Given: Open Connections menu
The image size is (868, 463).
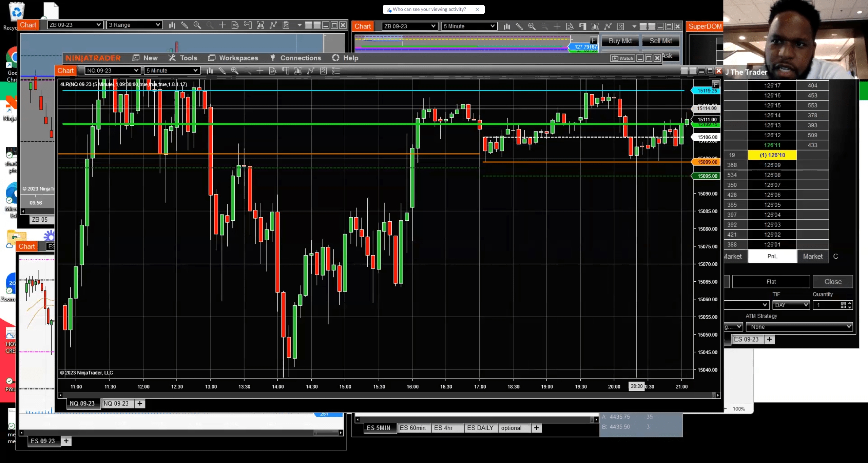Looking at the screenshot, I should (296, 58).
